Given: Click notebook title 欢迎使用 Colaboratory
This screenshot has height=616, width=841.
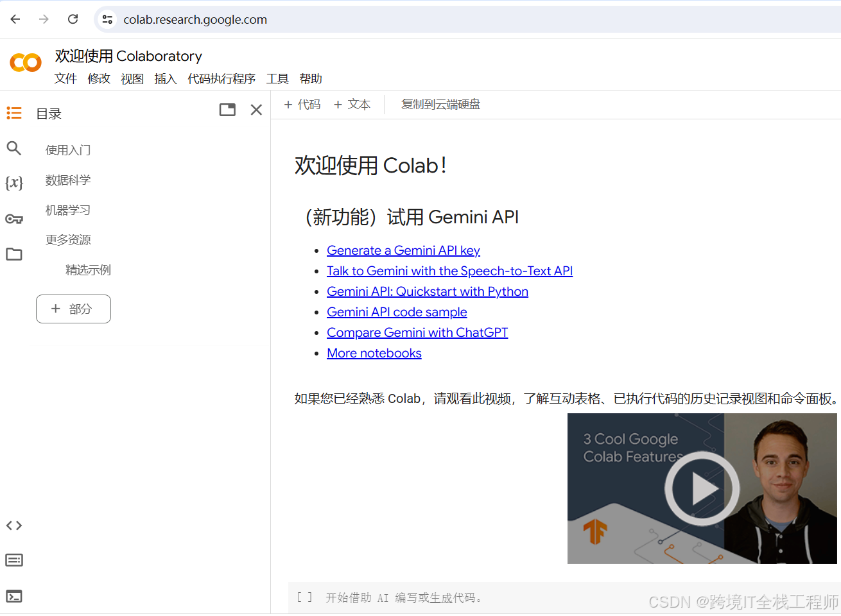Looking at the screenshot, I should click(x=128, y=56).
